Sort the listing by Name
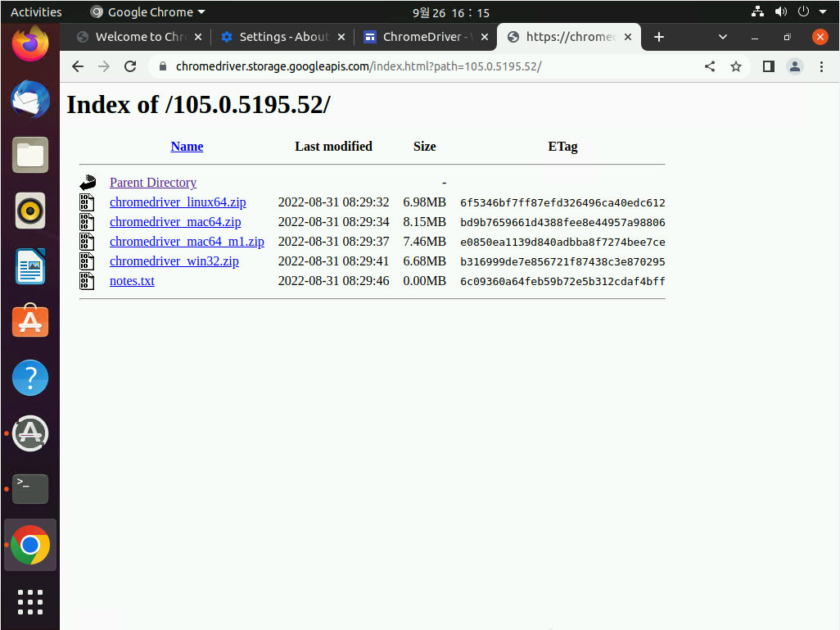Screen dimensions: 840x630 187,146
